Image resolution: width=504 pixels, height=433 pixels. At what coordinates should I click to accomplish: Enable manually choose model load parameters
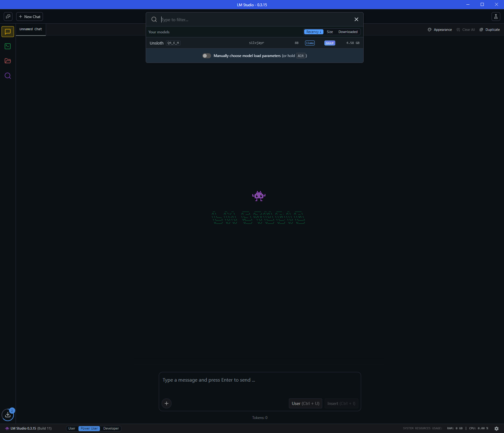(x=207, y=56)
